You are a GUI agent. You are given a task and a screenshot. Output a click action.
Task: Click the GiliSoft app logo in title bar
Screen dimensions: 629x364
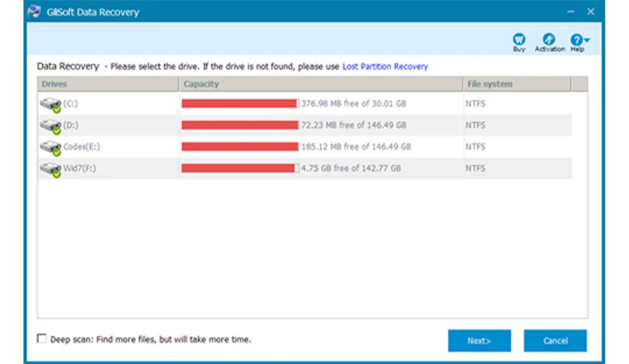click(35, 11)
